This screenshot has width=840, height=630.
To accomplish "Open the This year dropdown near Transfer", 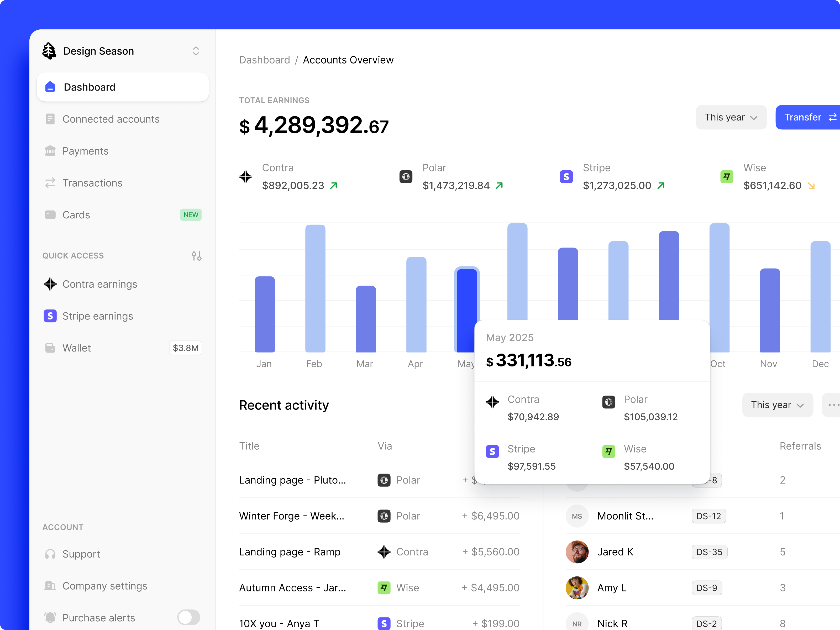I will click(731, 117).
